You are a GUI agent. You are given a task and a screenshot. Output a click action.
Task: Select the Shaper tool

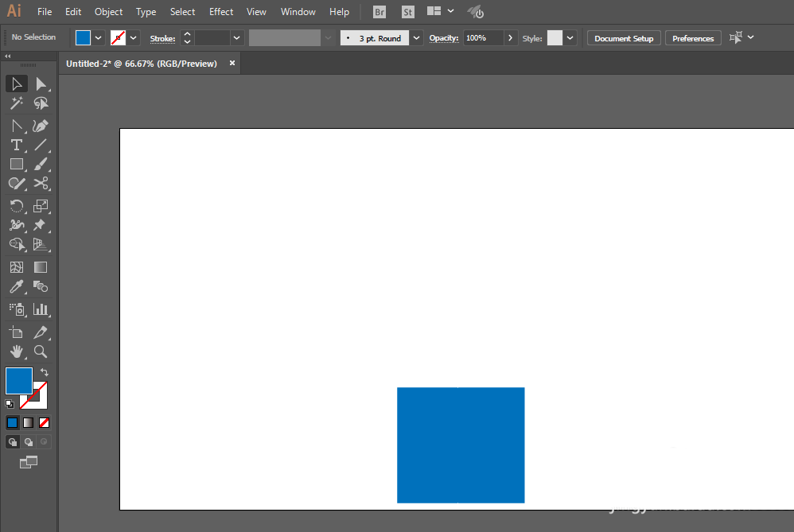pyautogui.click(x=16, y=183)
